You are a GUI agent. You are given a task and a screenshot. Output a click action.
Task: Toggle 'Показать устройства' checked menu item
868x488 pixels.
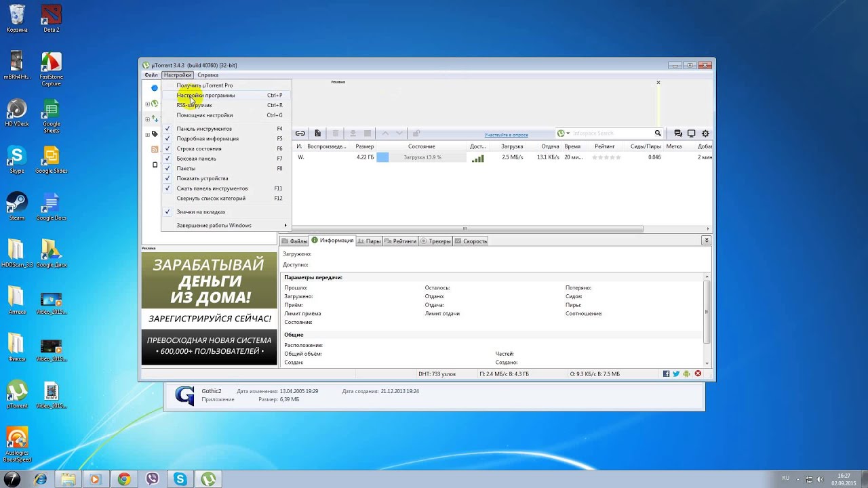[226, 178]
